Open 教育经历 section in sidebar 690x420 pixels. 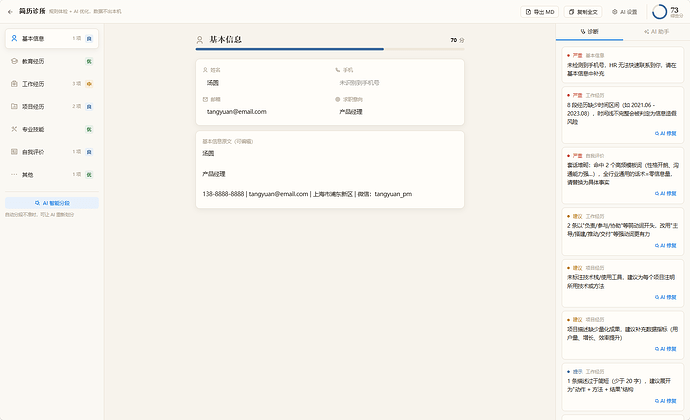[x=52, y=61]
